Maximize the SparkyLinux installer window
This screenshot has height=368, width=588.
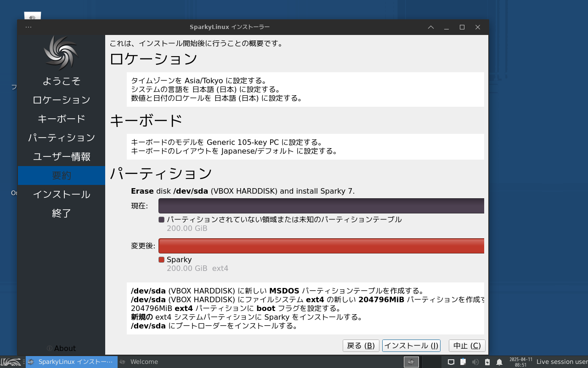tap(462, 27)
